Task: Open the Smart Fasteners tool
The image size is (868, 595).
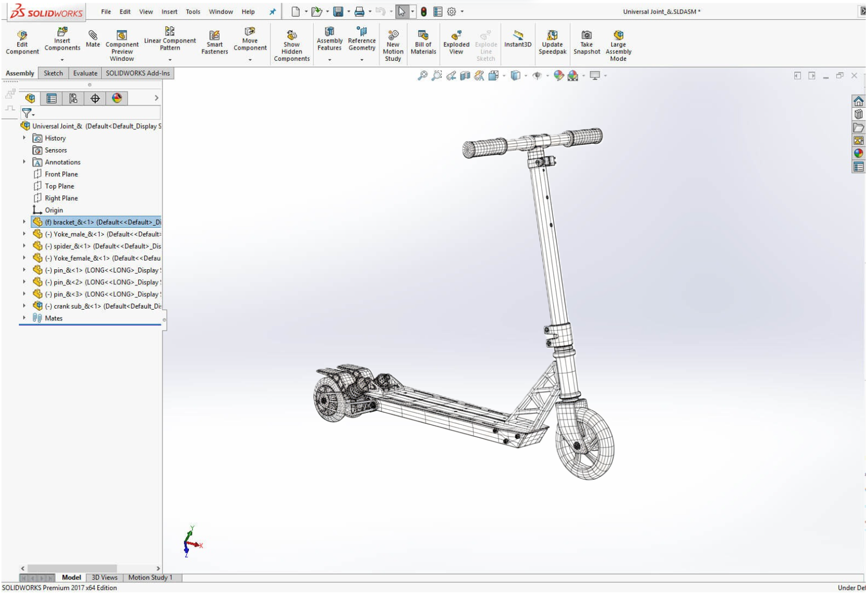Action: click(x=214, y=43)
